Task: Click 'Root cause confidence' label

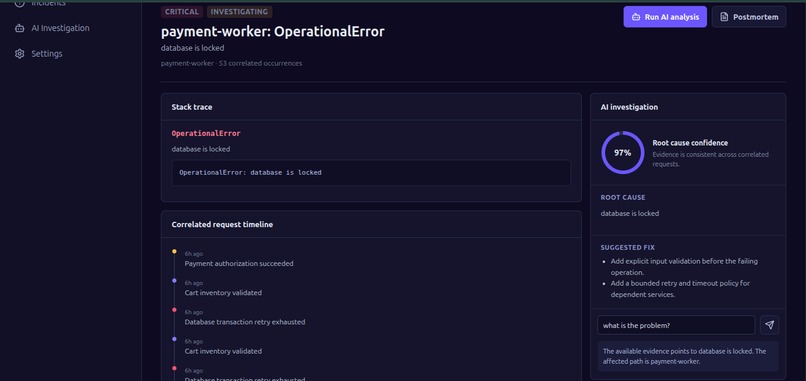Action: tap(690, 143)
